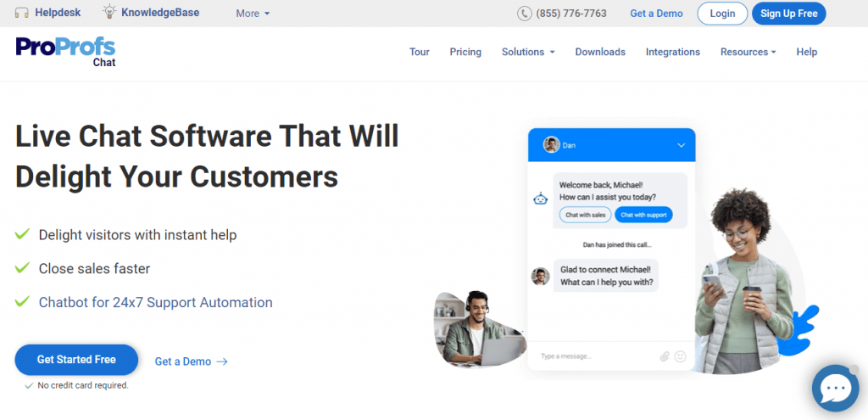Click Get a Demo link below features list
This screenshot has width=868, height=420.
coord(183,361)
